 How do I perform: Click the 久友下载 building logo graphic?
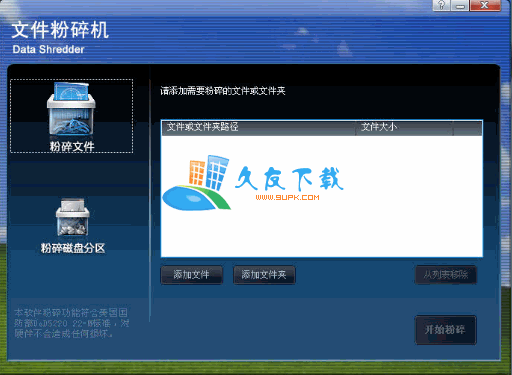point(197,183)
